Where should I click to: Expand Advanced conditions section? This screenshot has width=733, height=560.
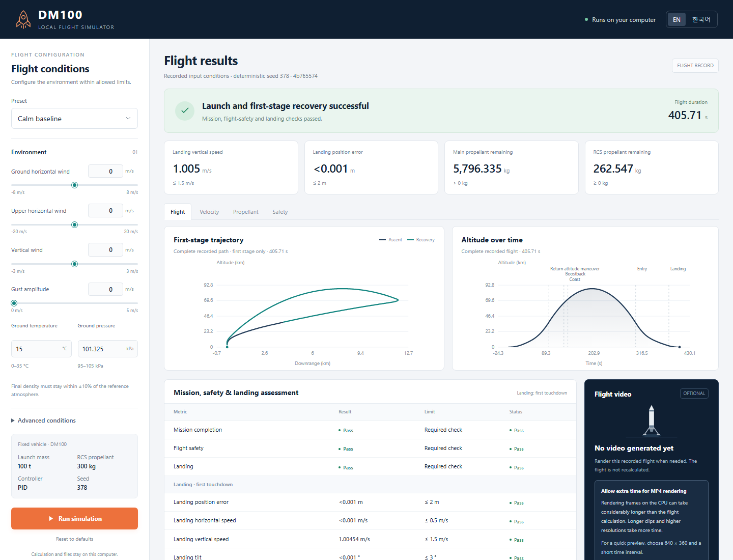tap(43, 421)
